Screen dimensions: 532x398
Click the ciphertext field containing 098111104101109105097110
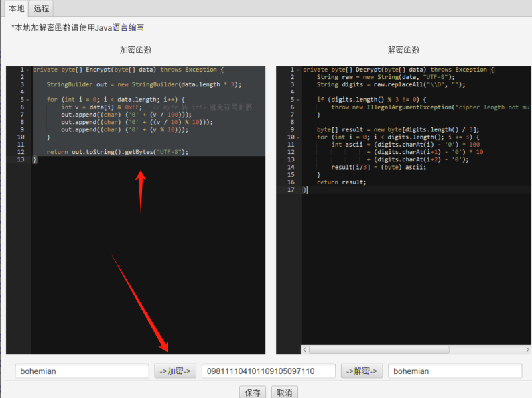coord(268,371)
